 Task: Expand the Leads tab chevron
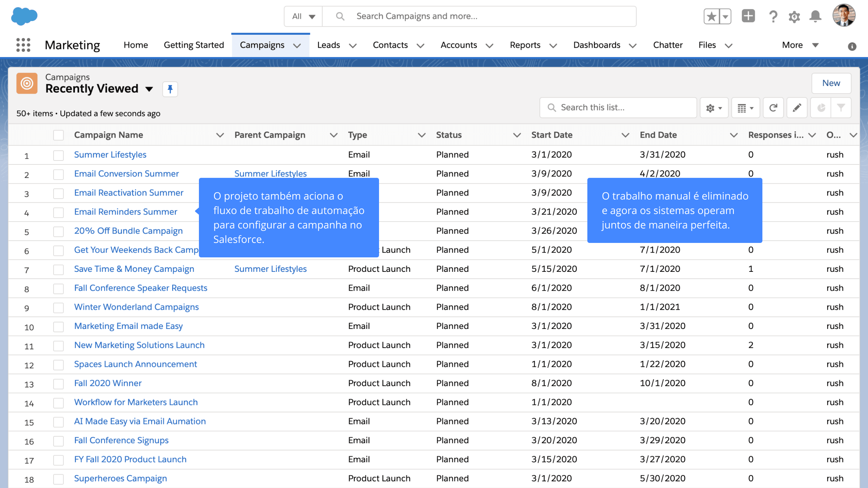coord(353,46)
